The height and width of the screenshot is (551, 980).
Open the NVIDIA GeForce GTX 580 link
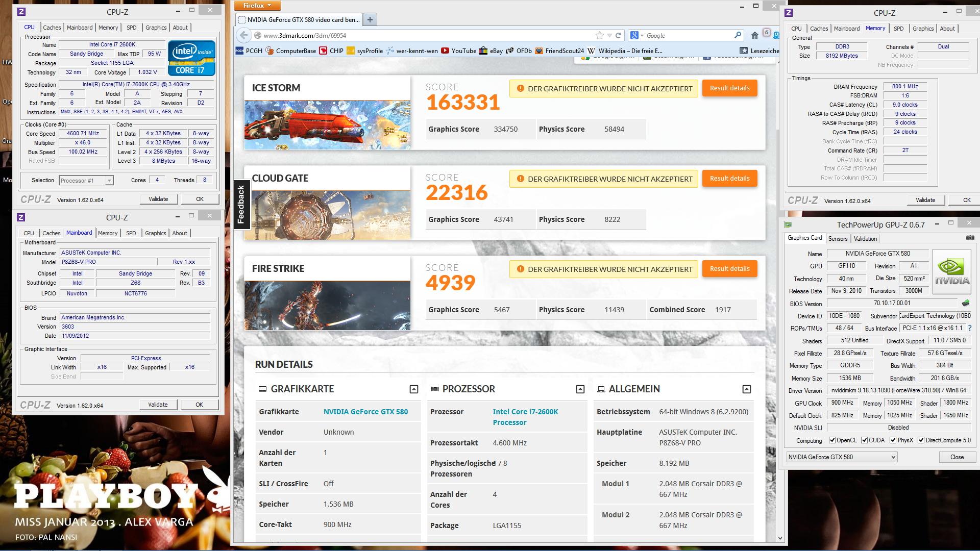pos(365,412)
